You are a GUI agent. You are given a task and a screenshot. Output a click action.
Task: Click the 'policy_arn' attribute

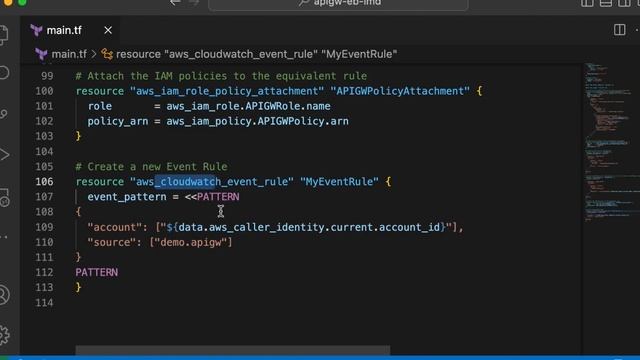(x=118, y=121)
